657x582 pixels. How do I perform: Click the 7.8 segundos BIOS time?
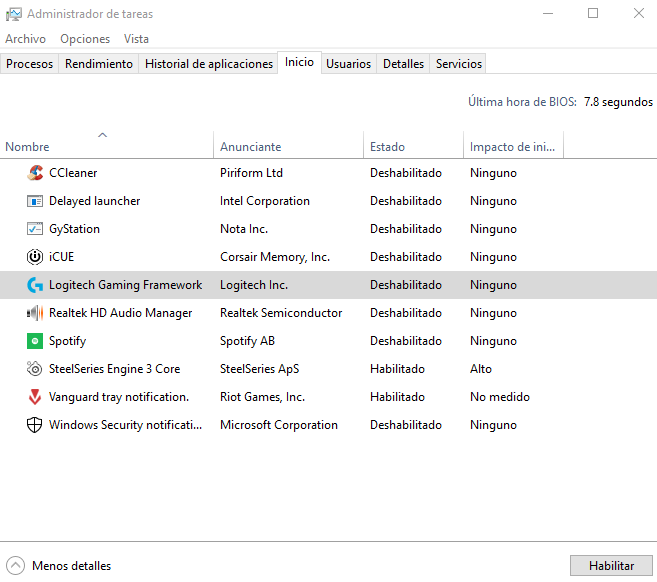(618, 102)
